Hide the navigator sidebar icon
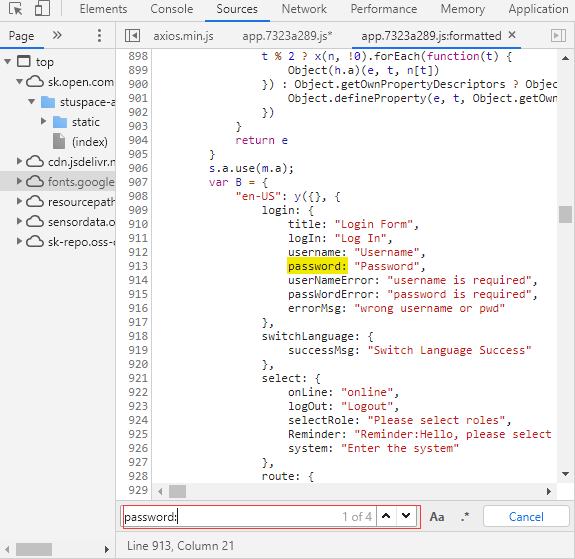The height and width of the screenshot is (559, 575). 132,36
